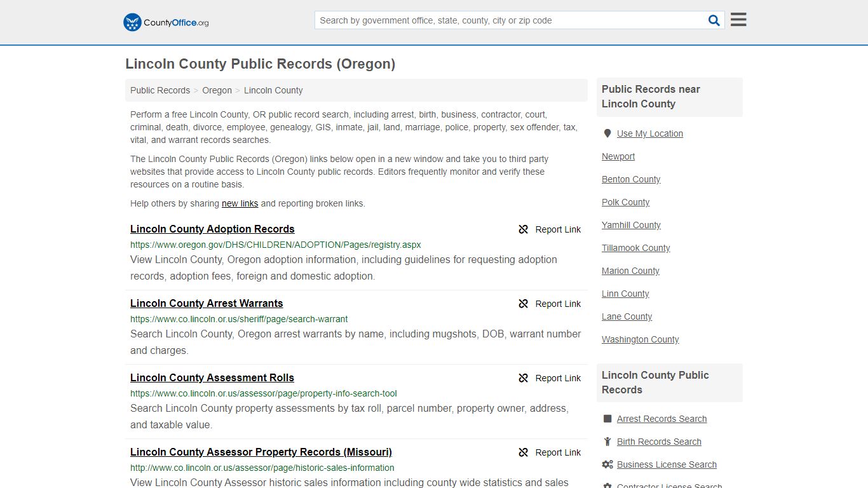Open Lincoln County Arrest Warrants

point(207,303)
